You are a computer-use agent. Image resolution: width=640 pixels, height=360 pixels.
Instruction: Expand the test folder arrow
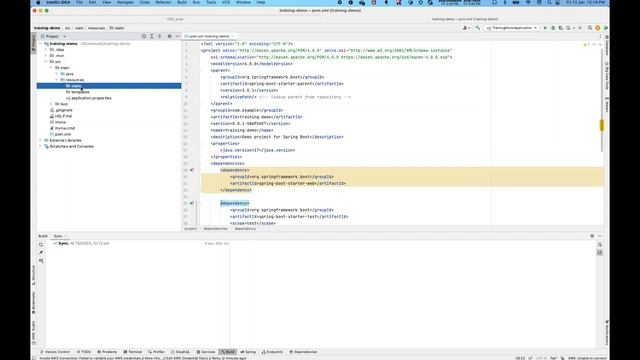tap(51, 104)
